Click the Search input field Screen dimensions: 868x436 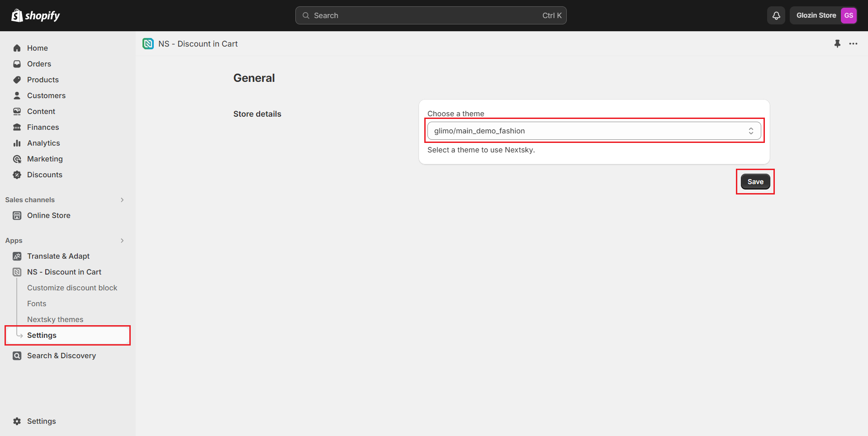pos(430,15)
